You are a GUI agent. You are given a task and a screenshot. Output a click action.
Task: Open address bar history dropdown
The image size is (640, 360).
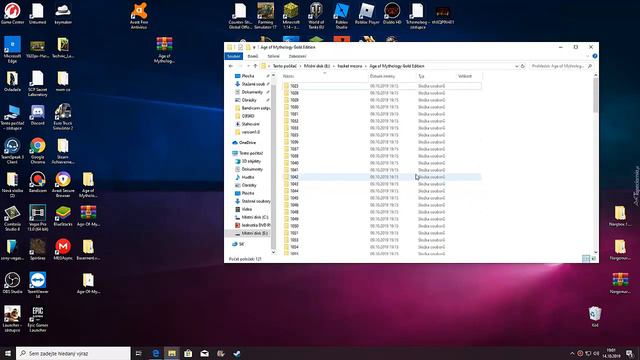tap(517, 66)
